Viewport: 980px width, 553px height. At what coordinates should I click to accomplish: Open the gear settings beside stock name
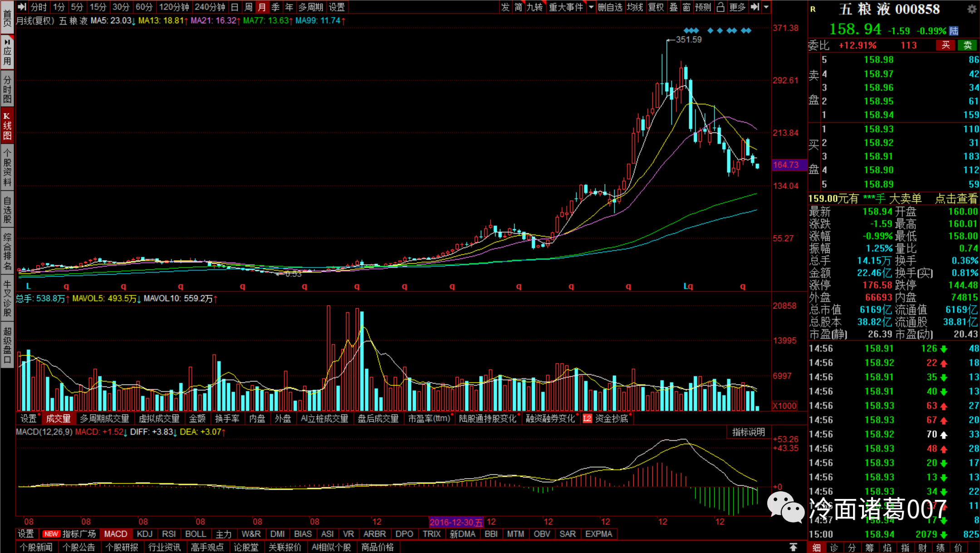coord(972,9)
